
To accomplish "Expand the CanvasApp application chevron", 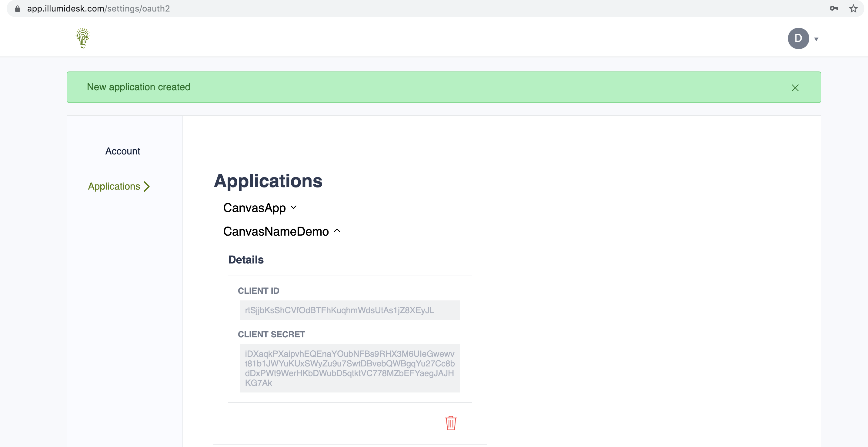I will (x=293, y=207).
